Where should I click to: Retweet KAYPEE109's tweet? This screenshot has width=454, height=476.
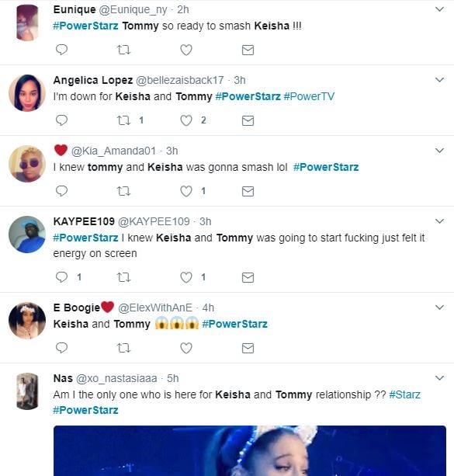point(123,277)
